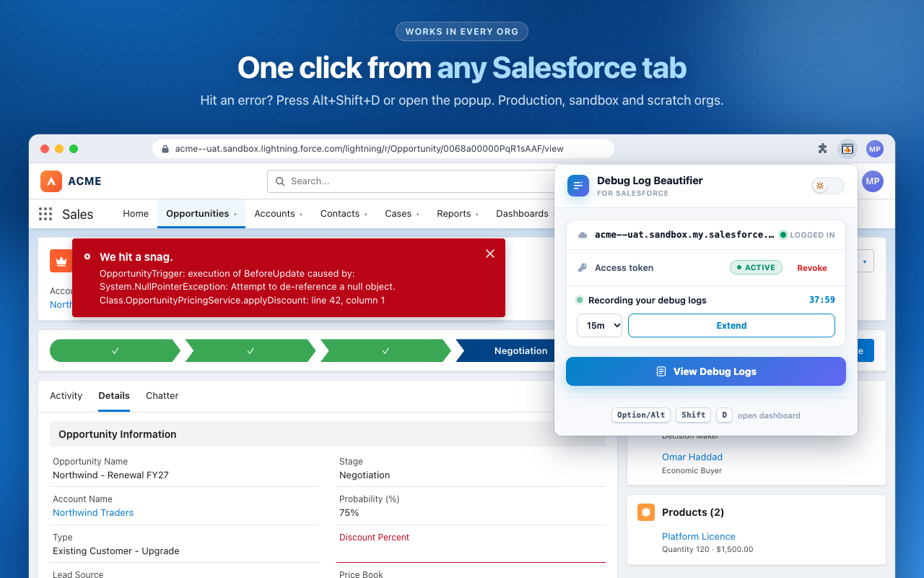
Task: Click the ACME orange logo
Action: 51,181
